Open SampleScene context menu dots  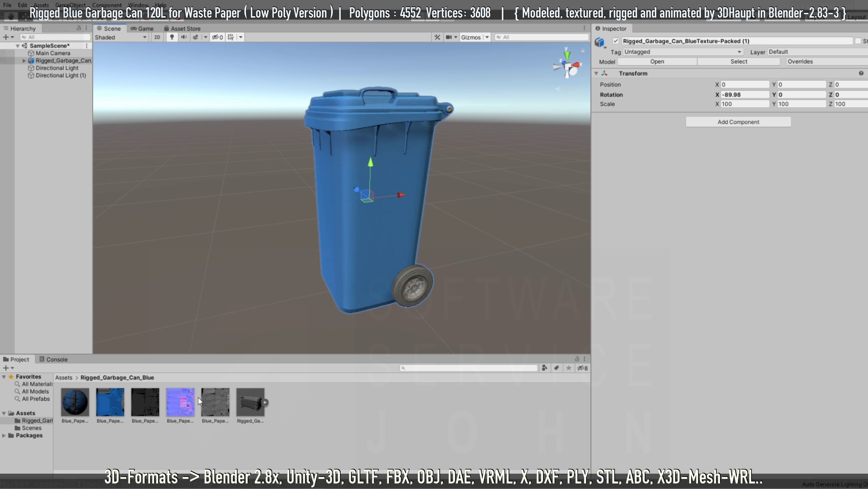click(87, 46)
